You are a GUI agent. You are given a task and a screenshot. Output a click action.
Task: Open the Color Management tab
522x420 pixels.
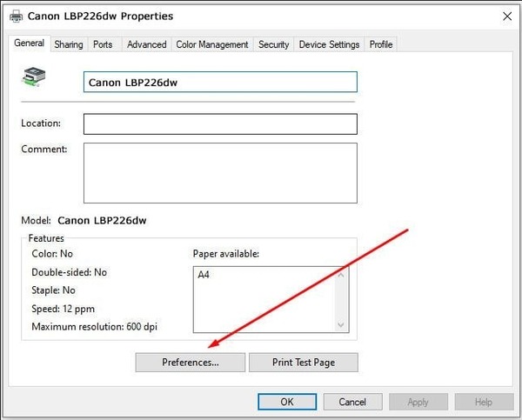point(212,44)
